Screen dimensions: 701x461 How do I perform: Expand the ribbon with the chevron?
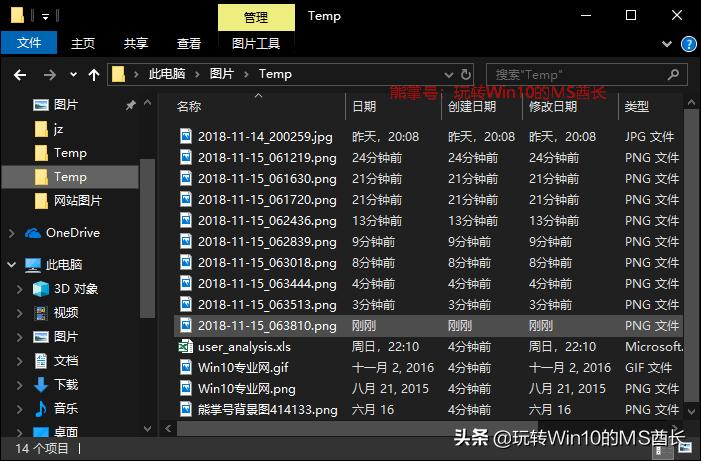tap(667, 44)
